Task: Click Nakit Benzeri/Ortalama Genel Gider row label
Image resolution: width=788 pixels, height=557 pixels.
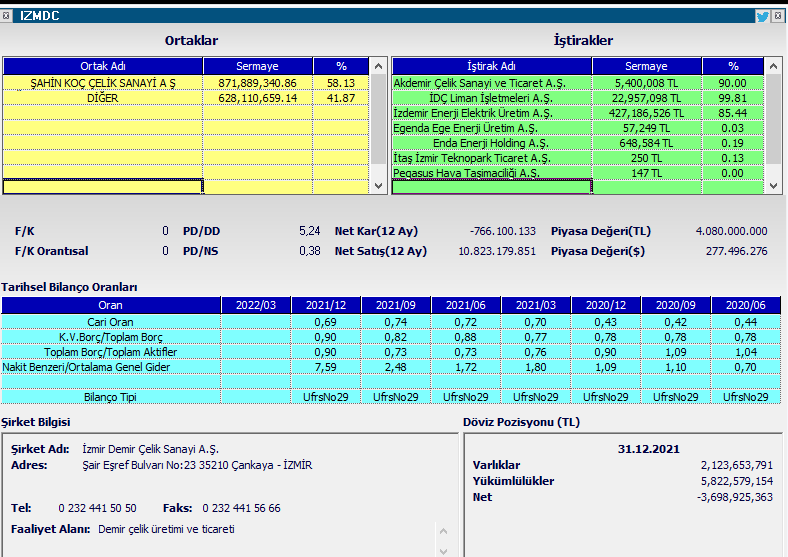Action: coord(111,367)
